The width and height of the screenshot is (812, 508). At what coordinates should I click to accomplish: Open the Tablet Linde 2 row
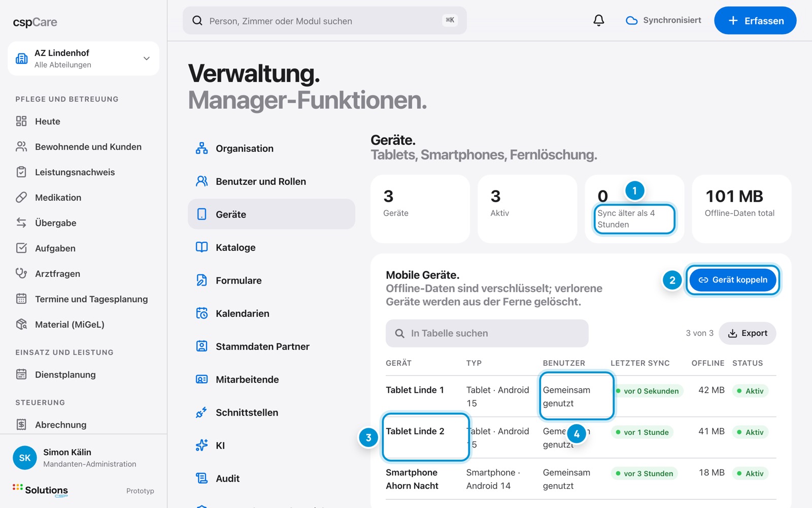point(581,437)
